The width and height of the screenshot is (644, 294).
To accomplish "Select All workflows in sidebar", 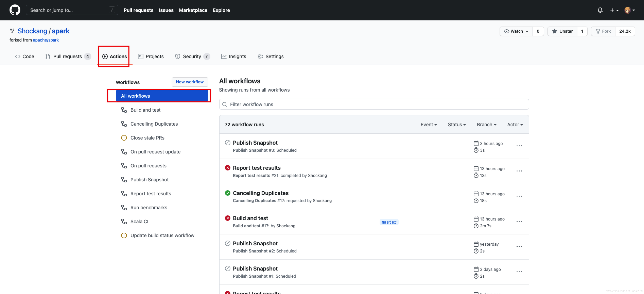I will coord(162,96).
